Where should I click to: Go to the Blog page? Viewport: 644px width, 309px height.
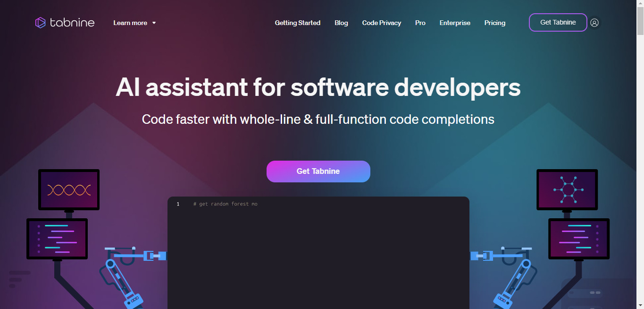click(341, 23)
